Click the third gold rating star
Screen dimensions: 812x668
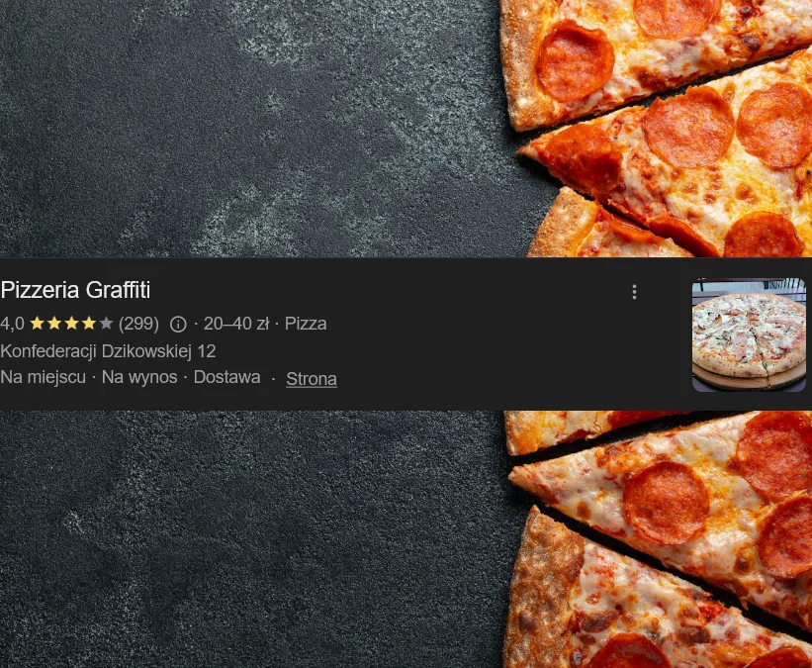[71, 324]
